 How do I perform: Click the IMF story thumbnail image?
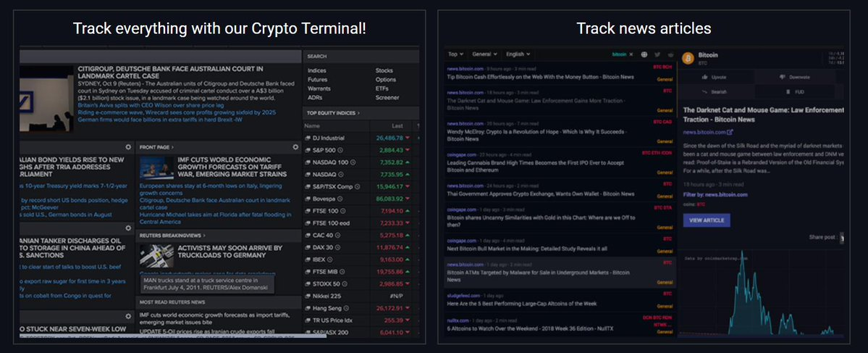click(x=156, y=168)
